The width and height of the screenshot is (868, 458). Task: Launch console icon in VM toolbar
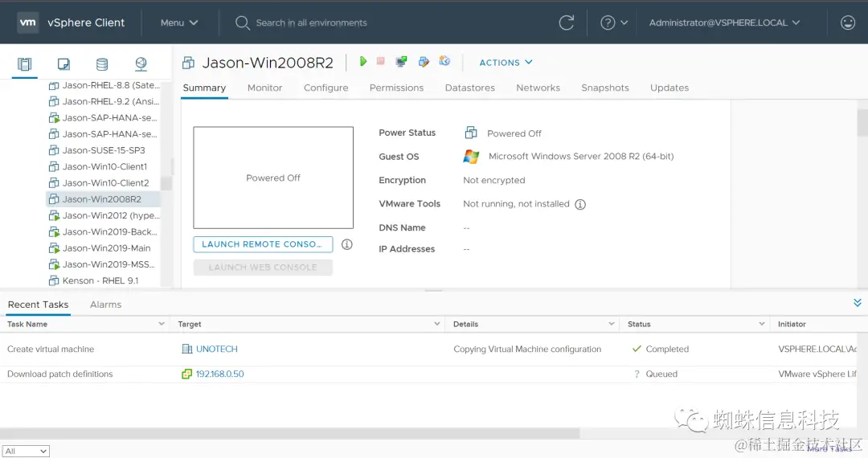(x=401, y=61)
